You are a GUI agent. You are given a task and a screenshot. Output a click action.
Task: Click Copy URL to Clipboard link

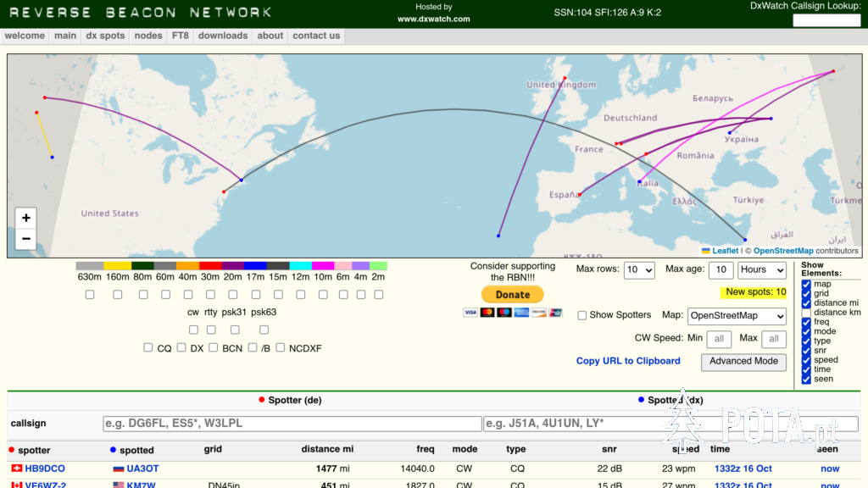click(x=628, y=361)
